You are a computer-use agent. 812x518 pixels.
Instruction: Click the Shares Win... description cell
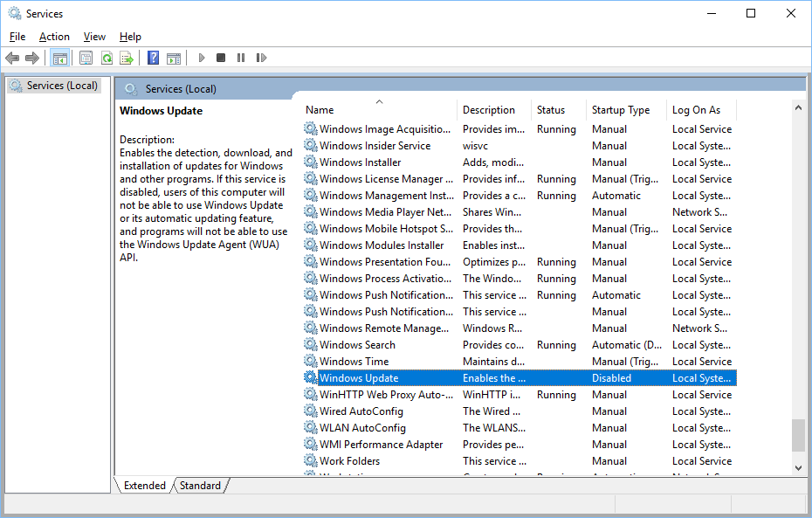tap(492, 212)
